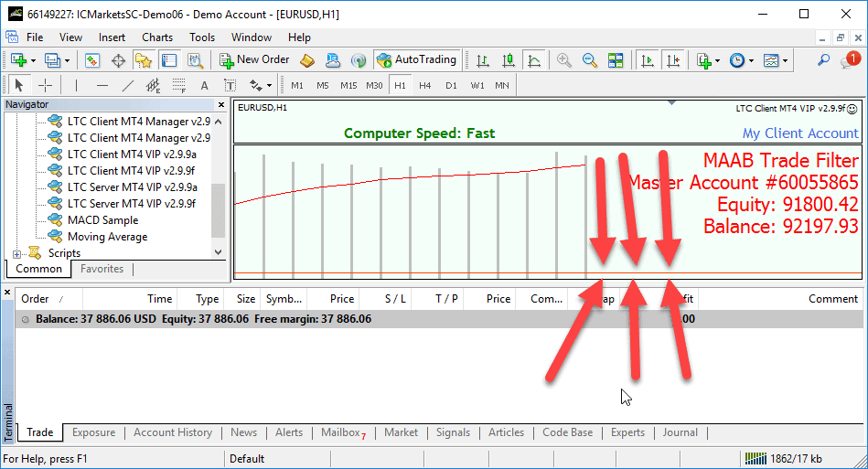Select the cursor arrow tool

(19, 85)
